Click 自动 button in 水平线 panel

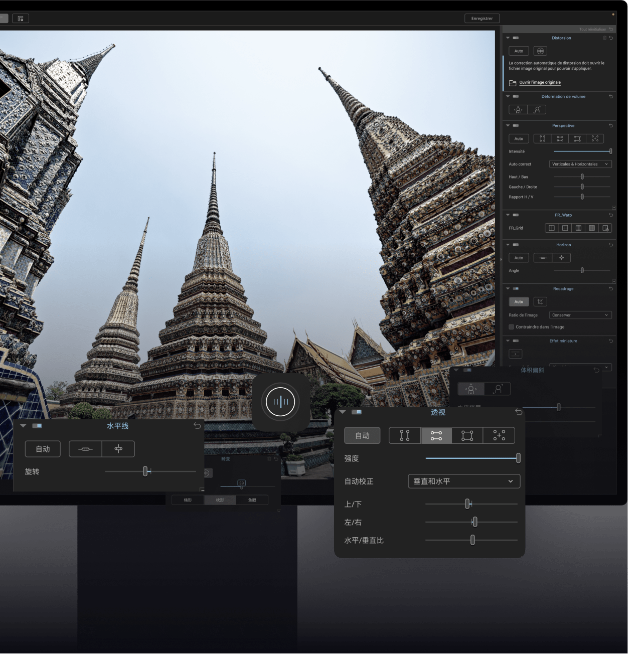(43, 449)
